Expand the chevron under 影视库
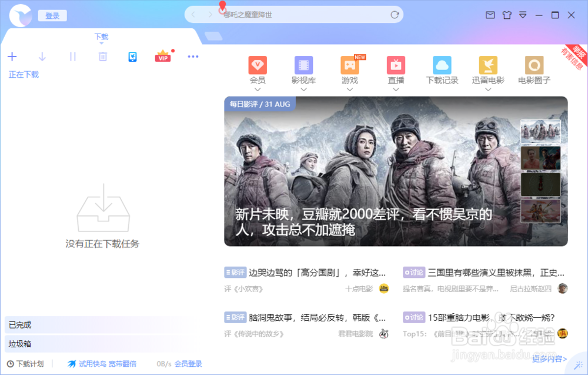Image resolution: width=588 pixels, height=375 pixels. coord(304,89)
